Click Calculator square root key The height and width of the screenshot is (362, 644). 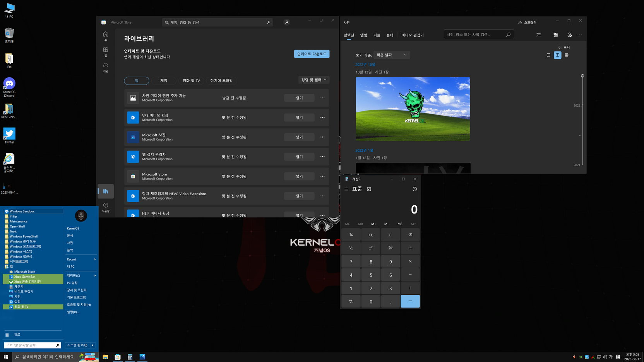point(391,248)
